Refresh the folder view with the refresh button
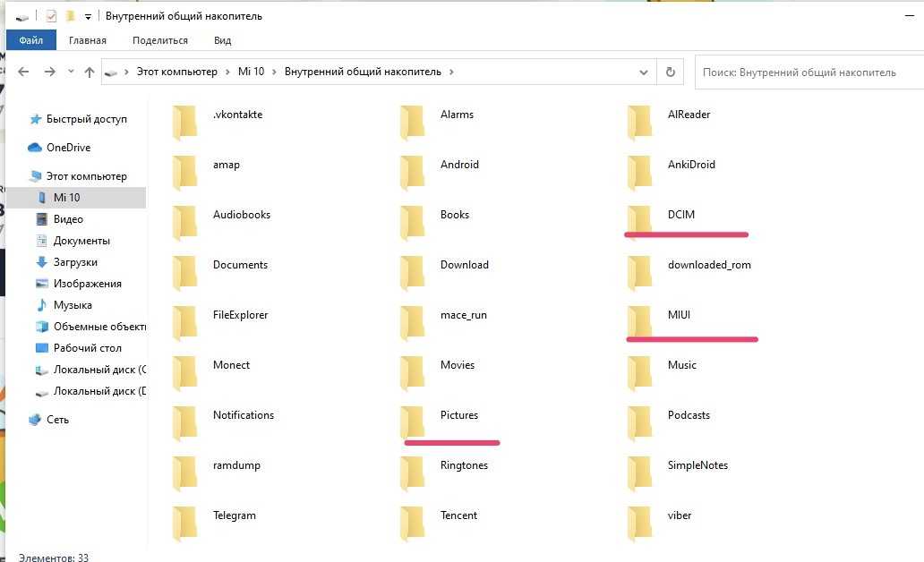 (x=670, y=72)
